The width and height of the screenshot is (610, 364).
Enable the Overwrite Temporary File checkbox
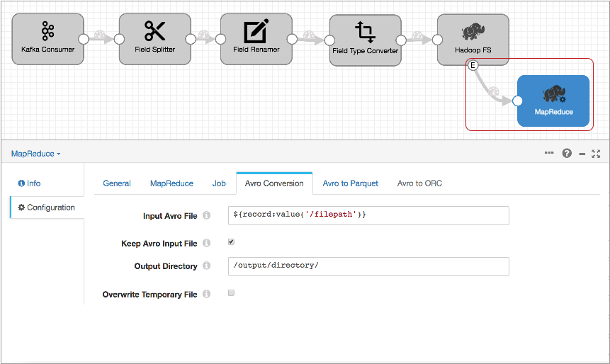(231, 293)
